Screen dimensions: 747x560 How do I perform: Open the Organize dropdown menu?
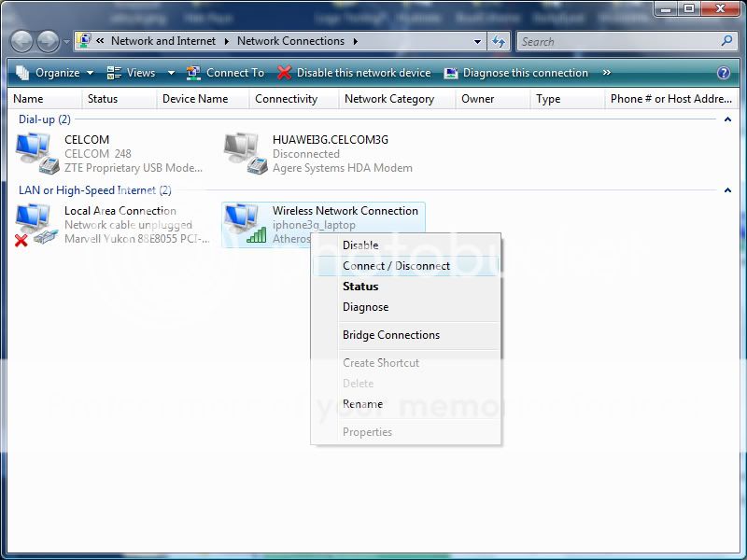pyautogui.click(x=54, y=73)
